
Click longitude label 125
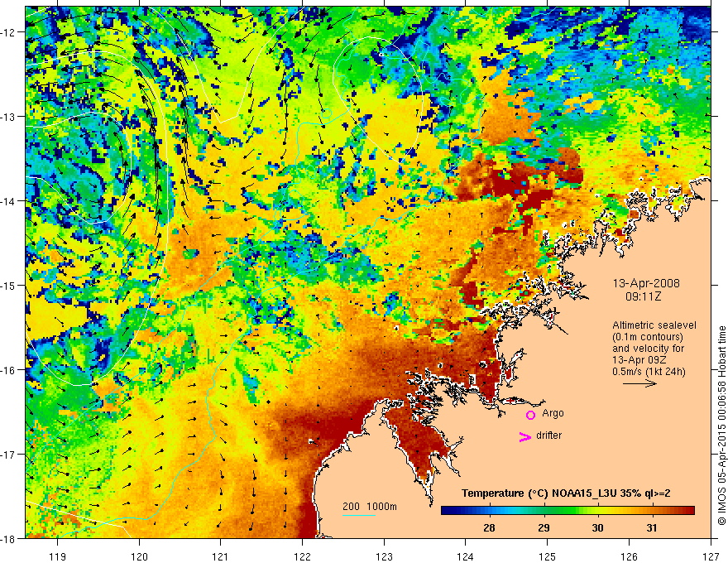pyautogui.click(x=547, y=556)
